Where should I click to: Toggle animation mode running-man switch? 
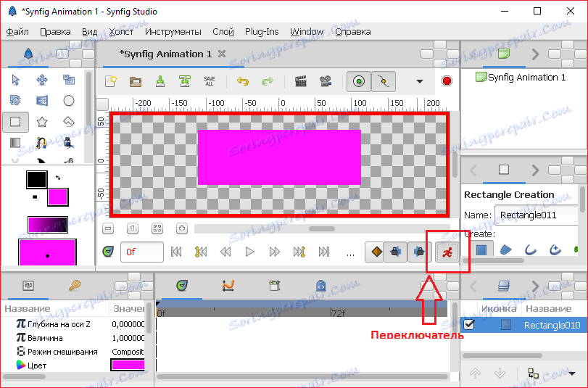(x=447, y=252)
